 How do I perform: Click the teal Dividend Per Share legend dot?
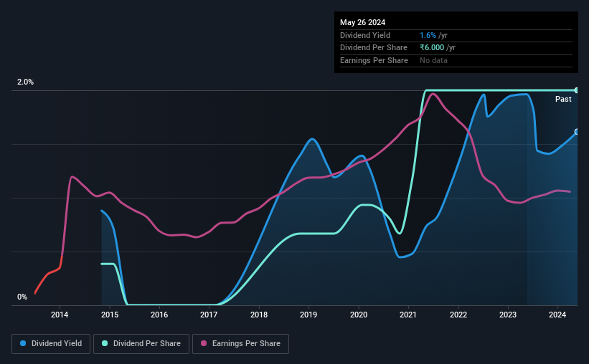[105, 343]
